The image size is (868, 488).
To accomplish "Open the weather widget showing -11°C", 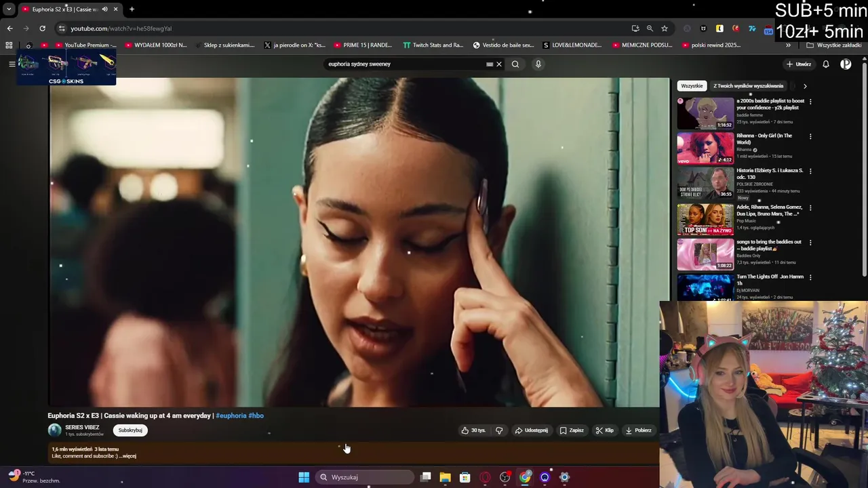I will click(x=34, y=476).
